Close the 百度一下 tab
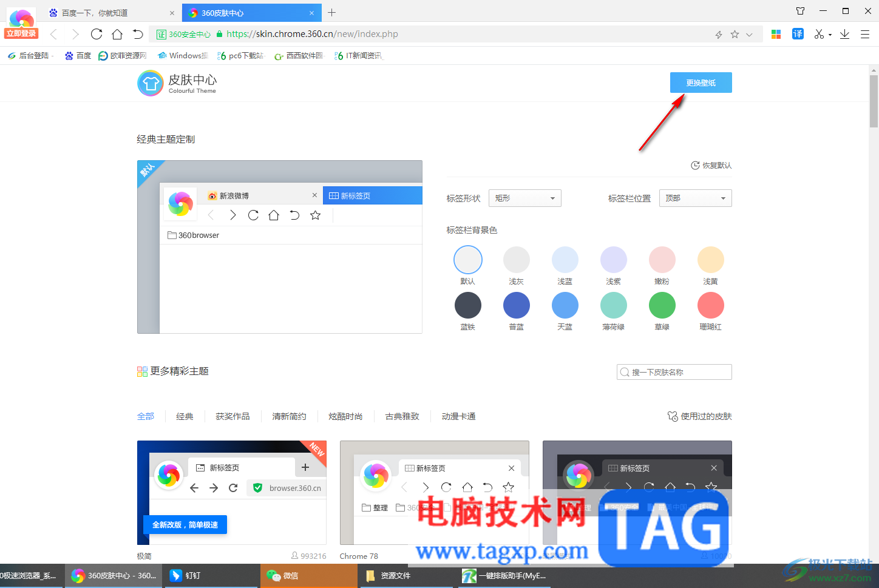The height and width of the screenshot is (588, 879). [x=172, y=13]
